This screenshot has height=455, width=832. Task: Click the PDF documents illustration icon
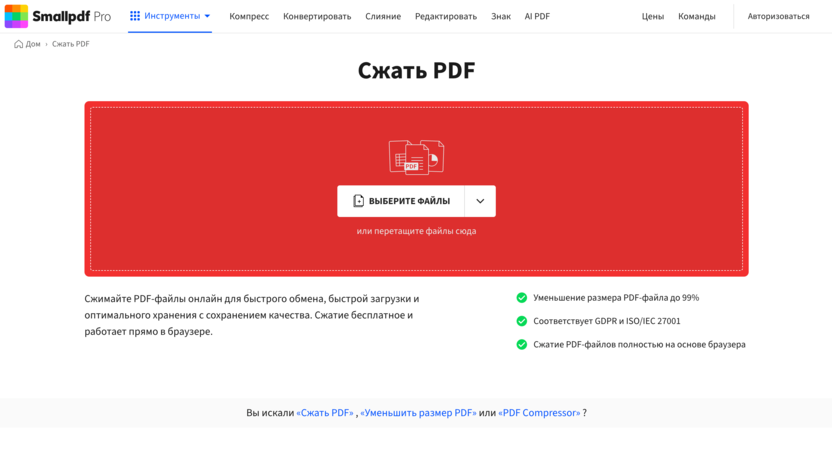(417, 157)
